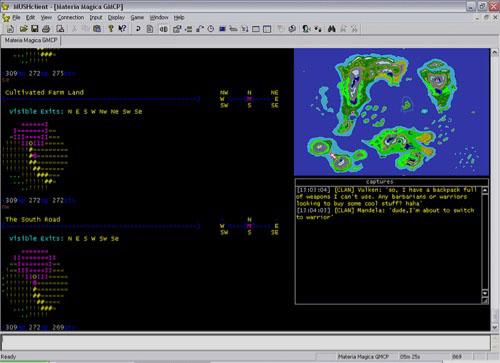The height and width of the screenshot is (363, 500).
Task: Click the context help arrow-question icon
Action: click(122, 29)
